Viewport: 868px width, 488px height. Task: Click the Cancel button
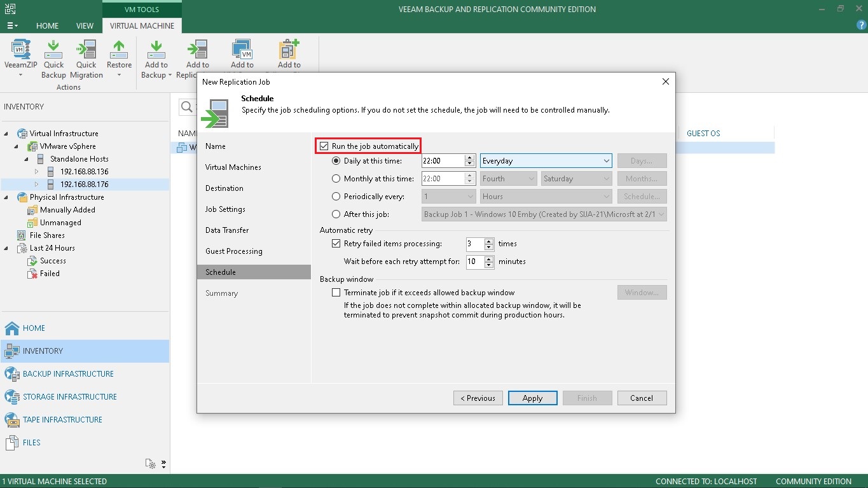(x=642, y=398)
